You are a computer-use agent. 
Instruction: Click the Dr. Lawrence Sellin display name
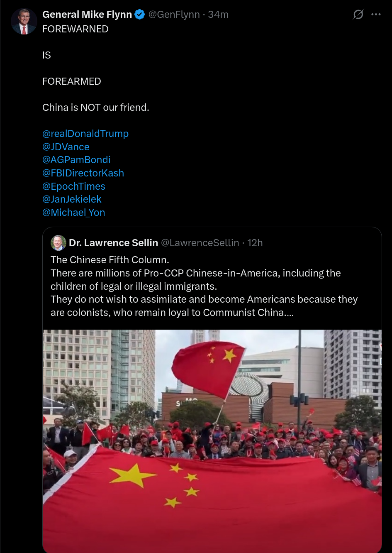[114, 243]
